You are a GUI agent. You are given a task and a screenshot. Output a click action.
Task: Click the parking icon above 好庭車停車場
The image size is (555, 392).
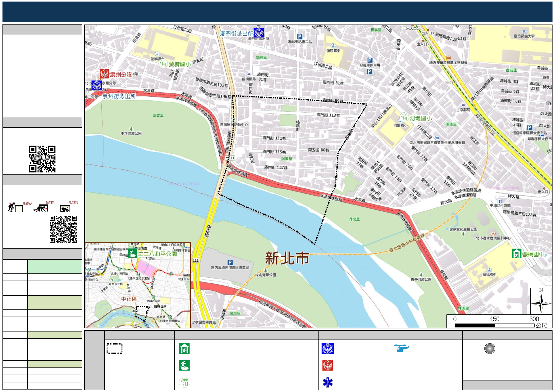coord(370,60)
